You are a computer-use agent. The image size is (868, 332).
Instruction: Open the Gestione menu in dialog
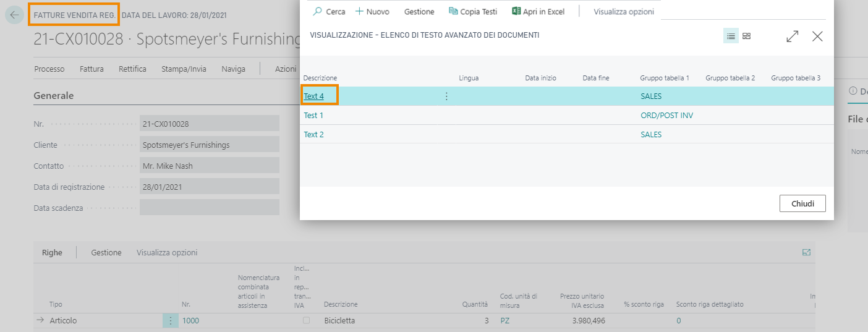tap(419, 12)
